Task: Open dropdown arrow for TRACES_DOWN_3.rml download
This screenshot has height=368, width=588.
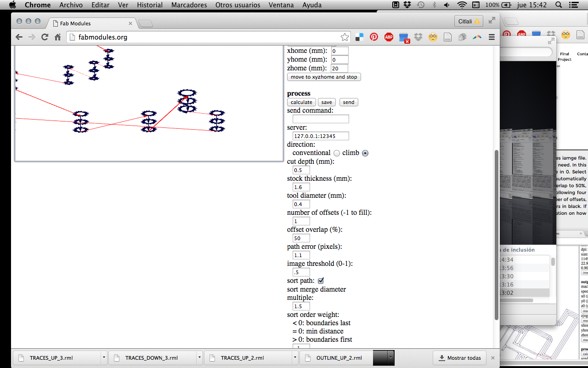Action: click(x=200, y=357)
